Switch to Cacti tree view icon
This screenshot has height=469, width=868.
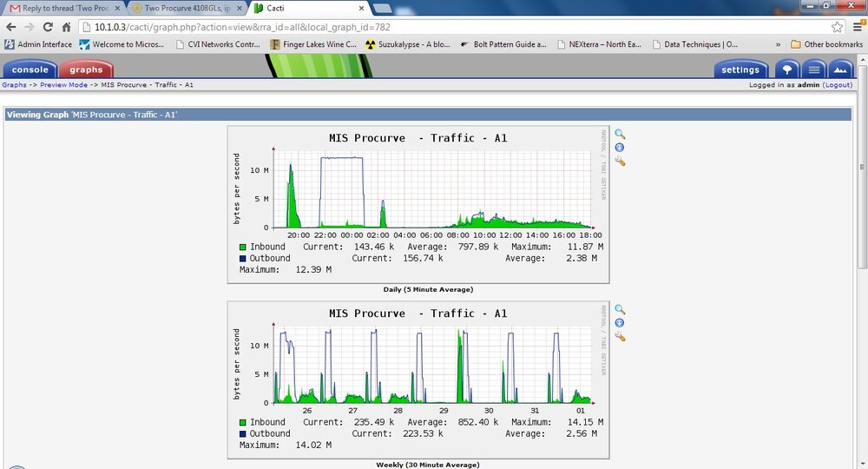pos(786,69)
